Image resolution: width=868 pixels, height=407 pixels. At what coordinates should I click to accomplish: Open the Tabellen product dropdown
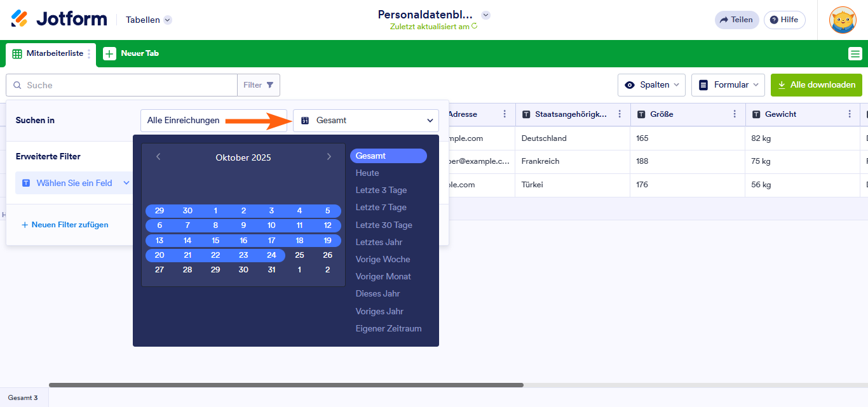coord(149,20)
